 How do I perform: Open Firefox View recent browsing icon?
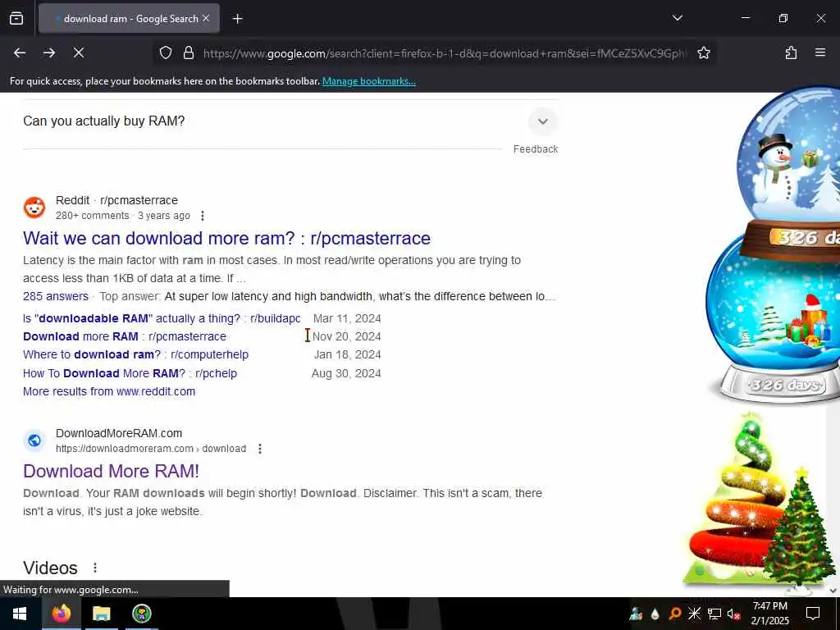(x=16, y=19)
